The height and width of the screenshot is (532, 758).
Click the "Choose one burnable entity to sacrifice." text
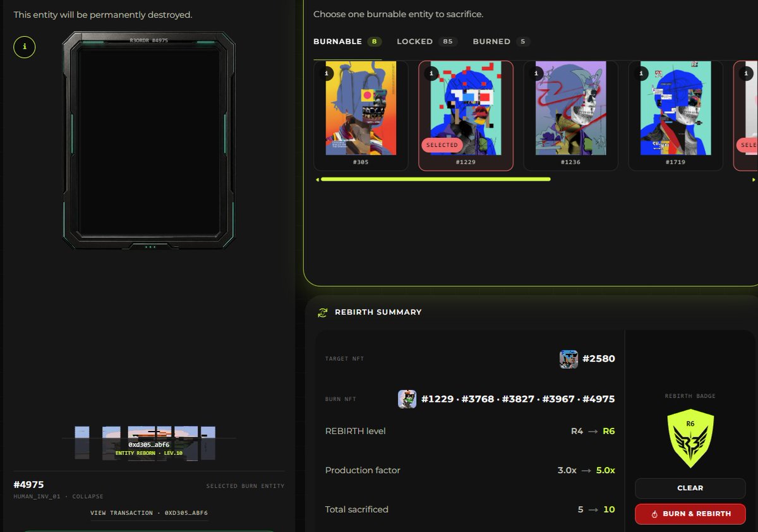(398, 14)
